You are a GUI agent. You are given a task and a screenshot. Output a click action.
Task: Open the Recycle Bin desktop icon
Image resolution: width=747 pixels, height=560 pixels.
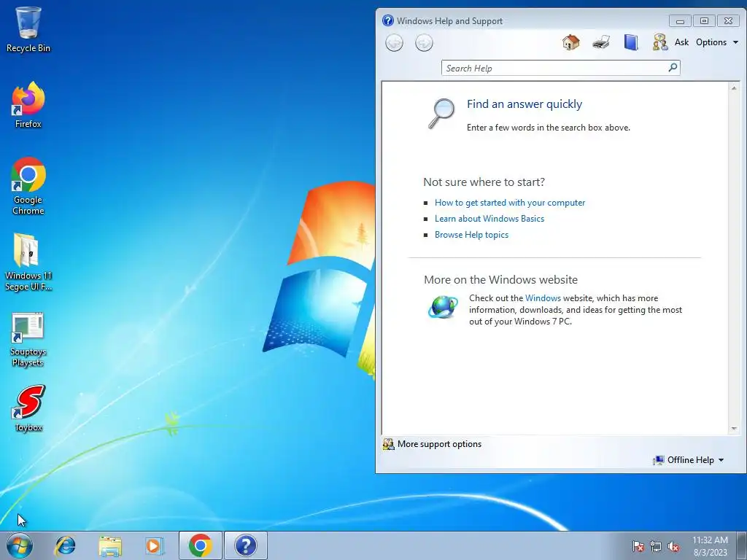click(28, 29)
